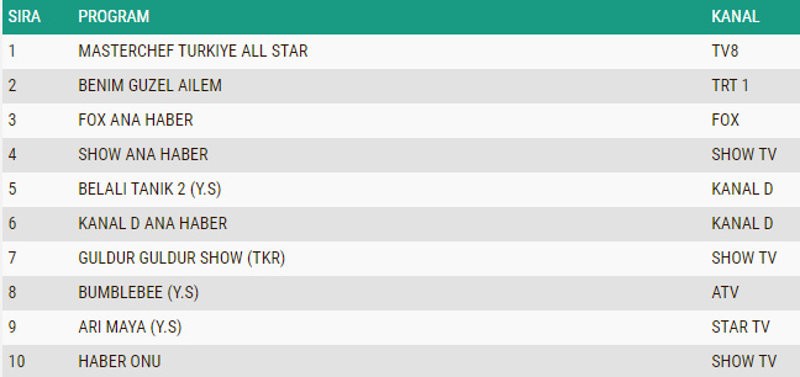Image resolution: width=800 pixels, height=377 pixels.
Task: Click HABER ONU program name
Action: 119,361
